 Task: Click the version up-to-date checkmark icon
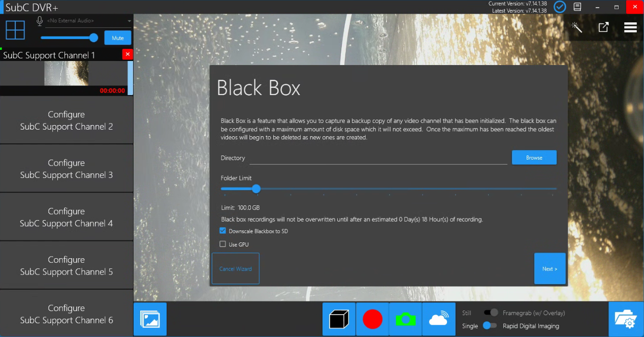(x=560, y=7)
